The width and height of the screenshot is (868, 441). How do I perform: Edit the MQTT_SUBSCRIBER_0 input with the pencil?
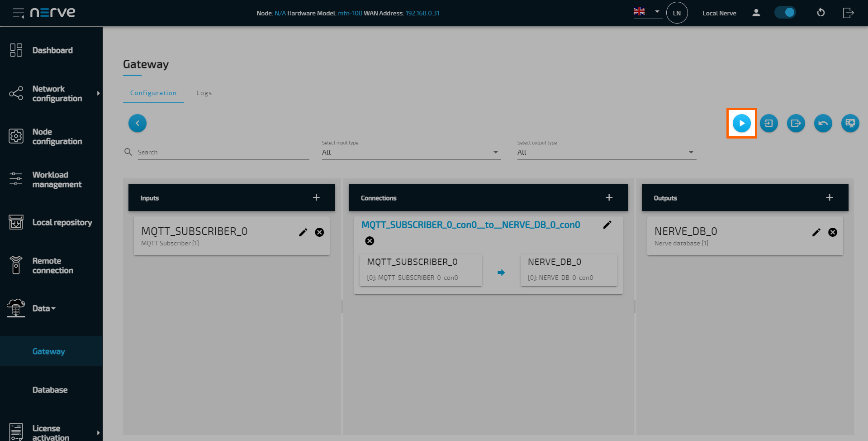tap(303, 232)
